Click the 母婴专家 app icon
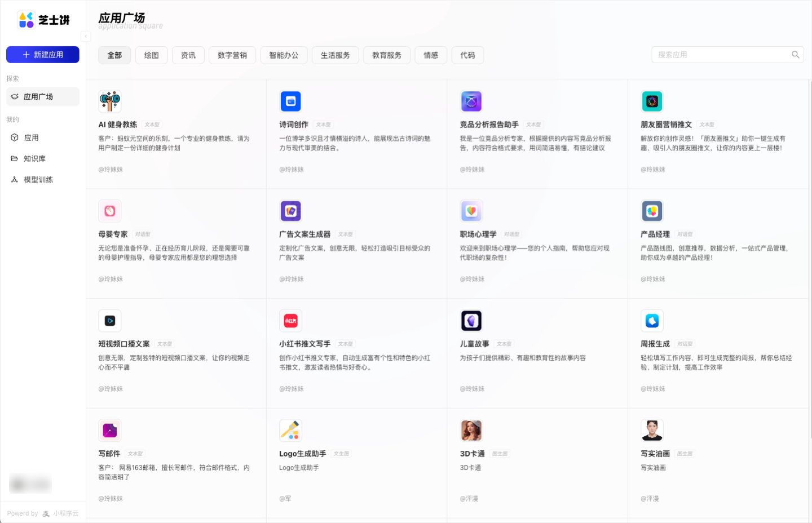This screenshot has height=523, width=812. click(x=110, y=211)
